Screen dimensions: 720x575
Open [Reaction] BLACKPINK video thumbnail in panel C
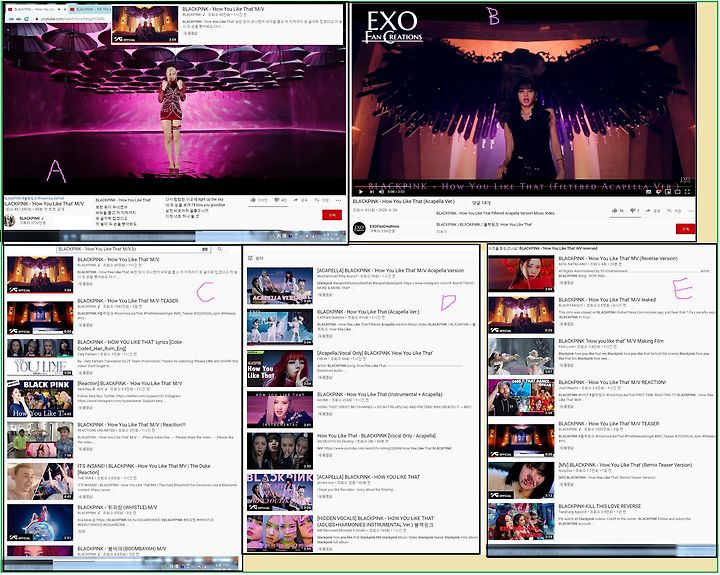[x=40, y=399]
